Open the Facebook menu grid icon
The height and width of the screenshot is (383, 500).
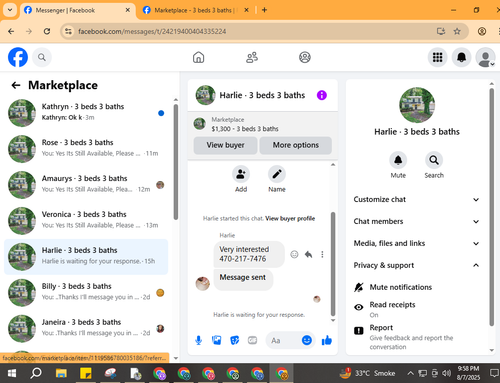tap(437, 57)
